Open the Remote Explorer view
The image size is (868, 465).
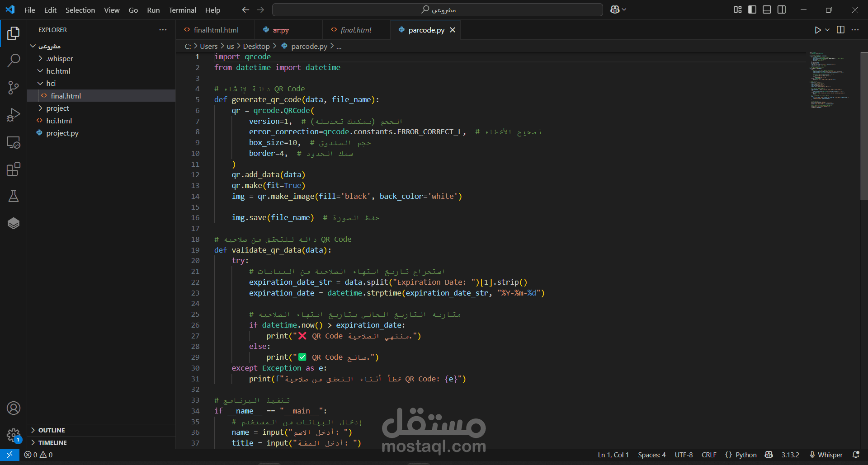point(14,142)
